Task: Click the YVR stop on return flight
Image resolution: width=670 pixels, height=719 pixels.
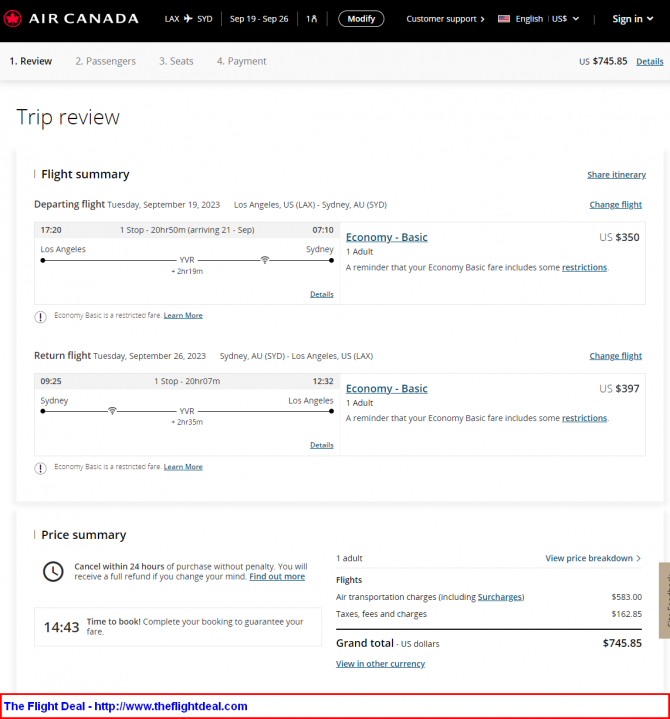Action: tap(187, 411)
